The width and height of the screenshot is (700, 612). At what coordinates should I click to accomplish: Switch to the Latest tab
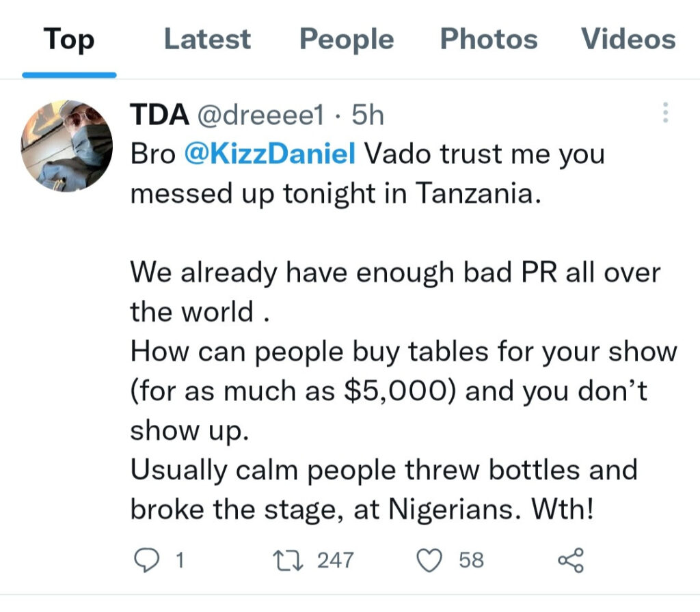[207, 38]
